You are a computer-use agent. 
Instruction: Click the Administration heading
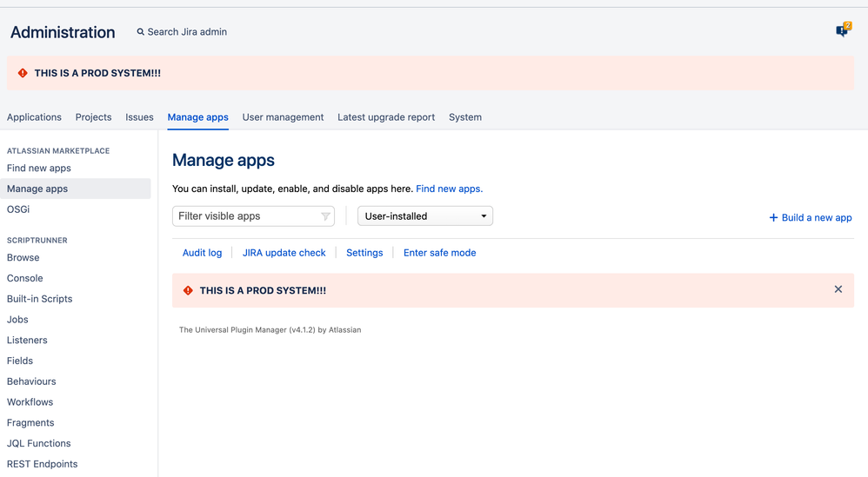[x=63, y=32]
